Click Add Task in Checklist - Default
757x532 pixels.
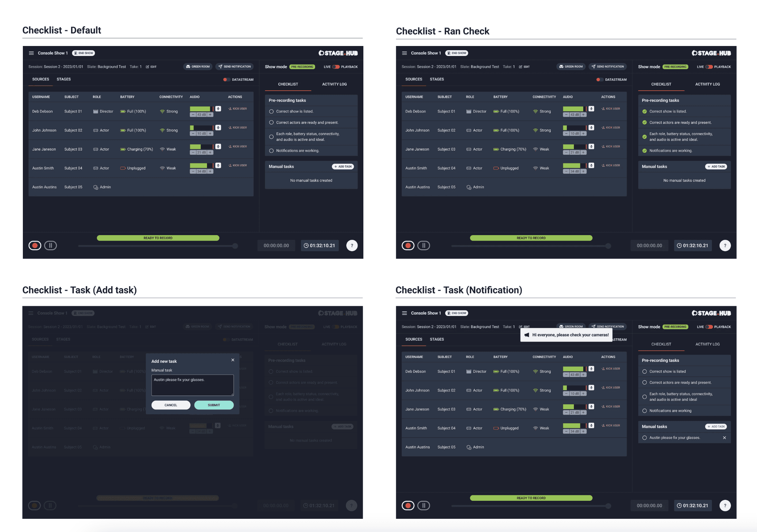[x=343, y=167]
